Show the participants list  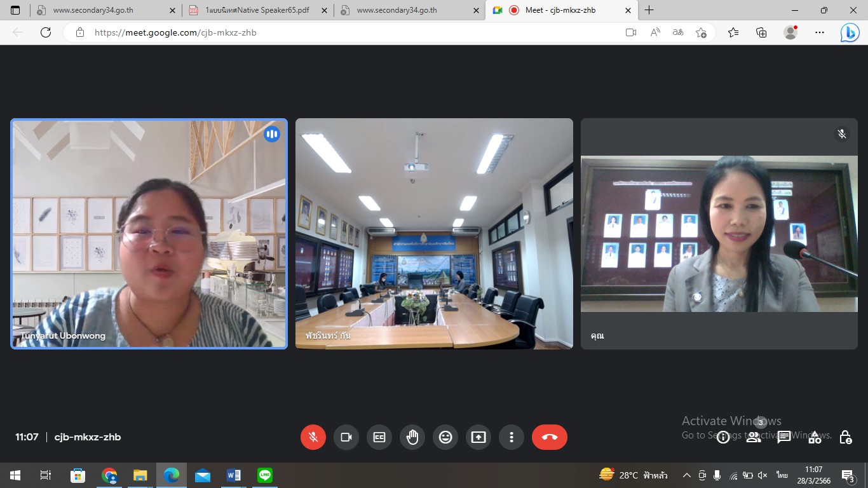(x=753, y=437)
